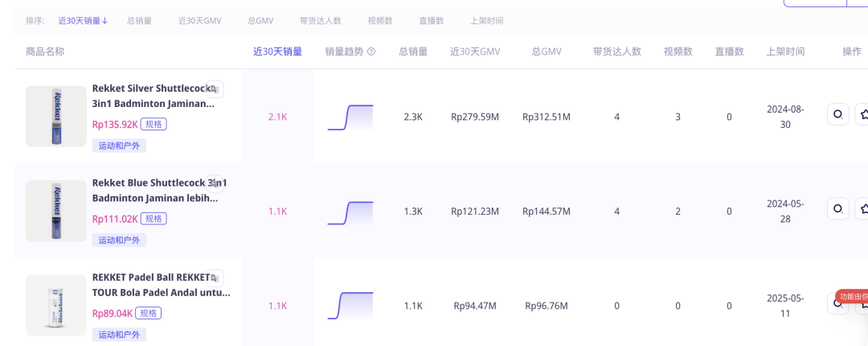Image resolution: width=868 pixels, height=346 pixels.
Task: Click sales trend chart for Blue Shuttlecock
Action: pos(350,213)
